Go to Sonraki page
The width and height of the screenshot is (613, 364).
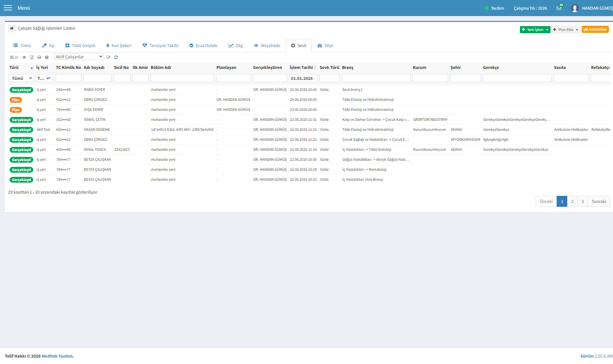pos(599,201)
